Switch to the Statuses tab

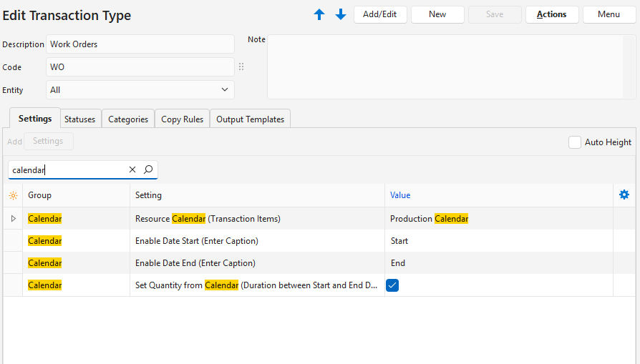tap(79, 119)
